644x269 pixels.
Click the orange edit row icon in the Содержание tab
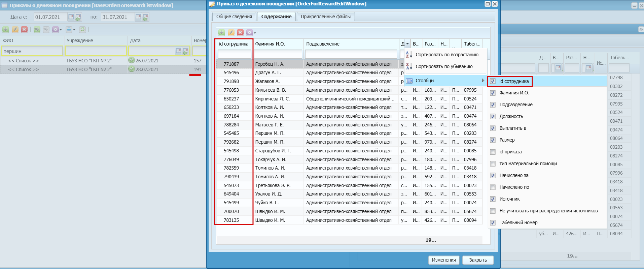point(231,33)
